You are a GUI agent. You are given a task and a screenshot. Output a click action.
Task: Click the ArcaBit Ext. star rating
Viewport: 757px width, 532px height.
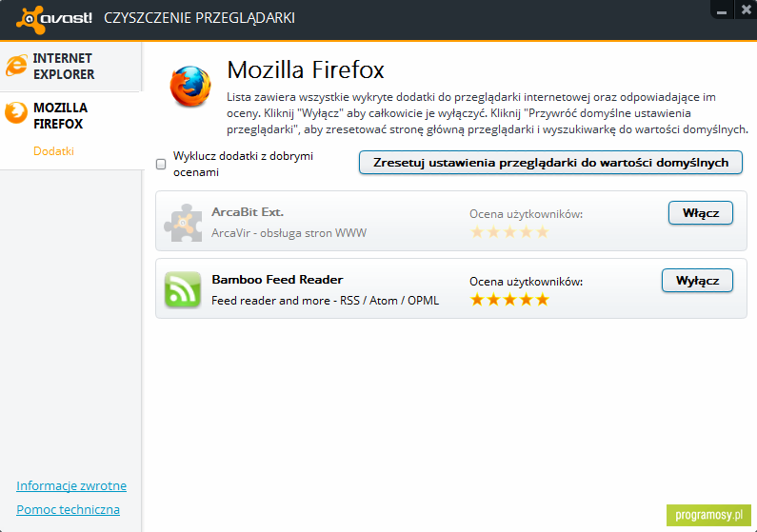pos(509,232)
